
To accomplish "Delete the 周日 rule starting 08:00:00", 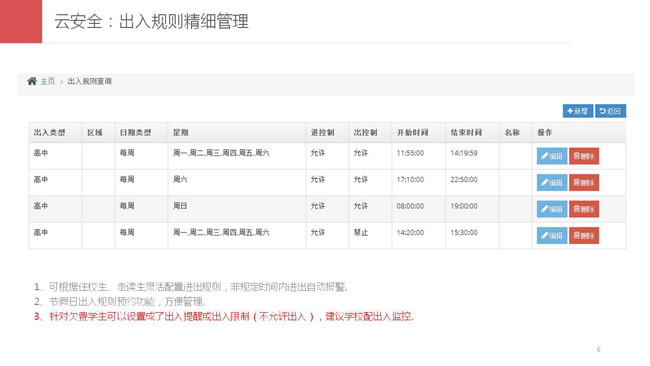I will tap(584, 209).
